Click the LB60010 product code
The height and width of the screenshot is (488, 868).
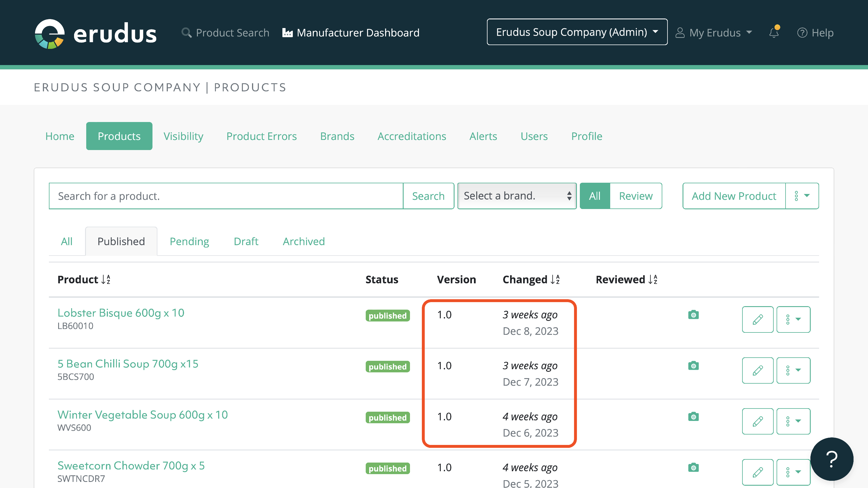[76, 326]
